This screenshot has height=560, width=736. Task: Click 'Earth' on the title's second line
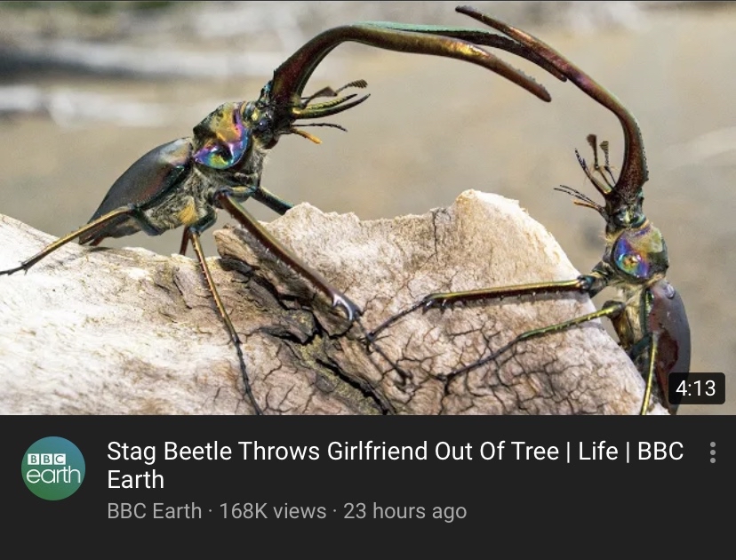click(x=136, y=480)
